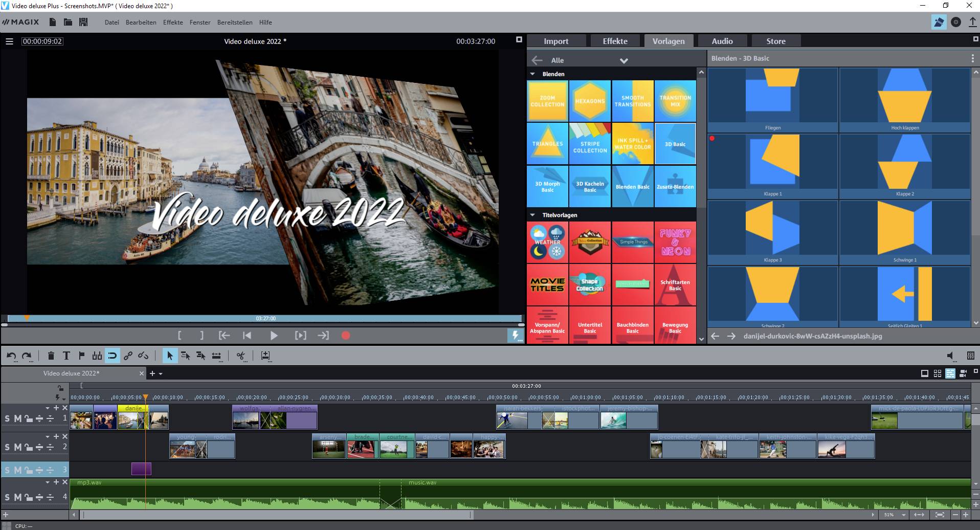Viewport: 980px width, 530px height.
Task: Toggle Solo on track 1
Action: (7, 418)
